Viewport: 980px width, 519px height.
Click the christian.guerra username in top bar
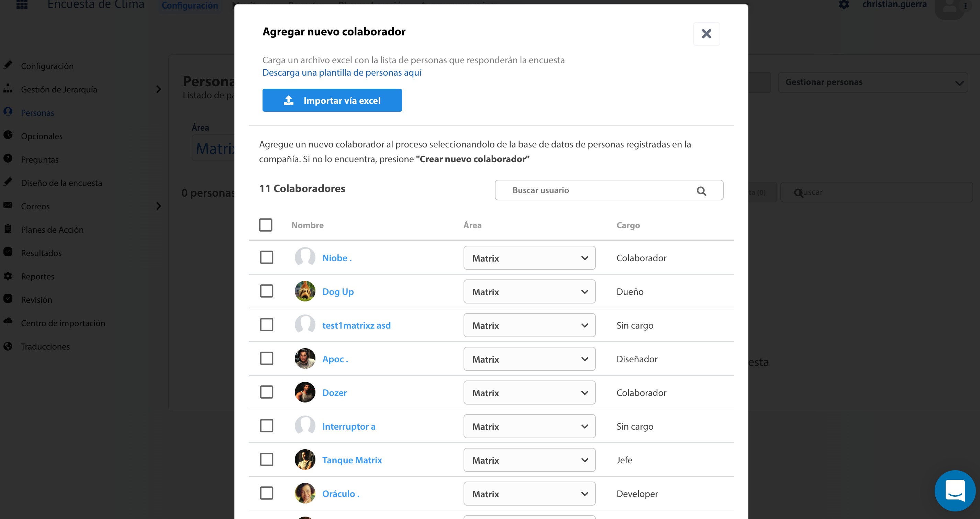click(894, 4)
